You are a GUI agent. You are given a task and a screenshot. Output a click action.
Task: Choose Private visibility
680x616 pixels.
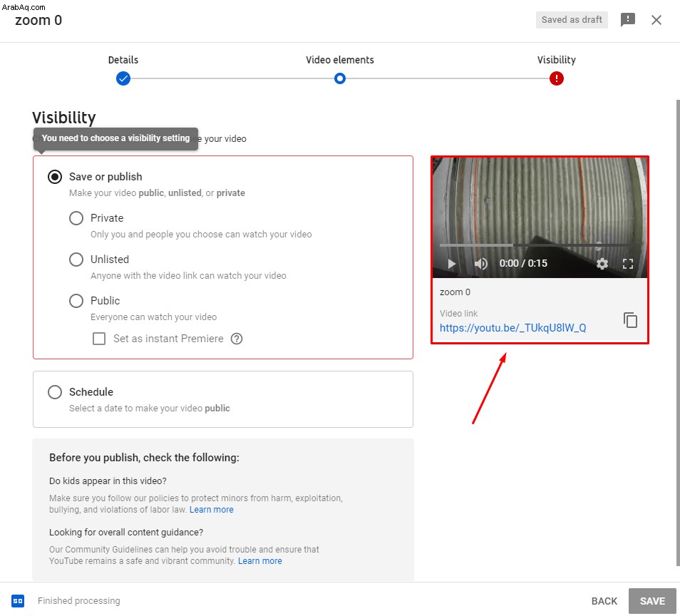tap(76, 218)
